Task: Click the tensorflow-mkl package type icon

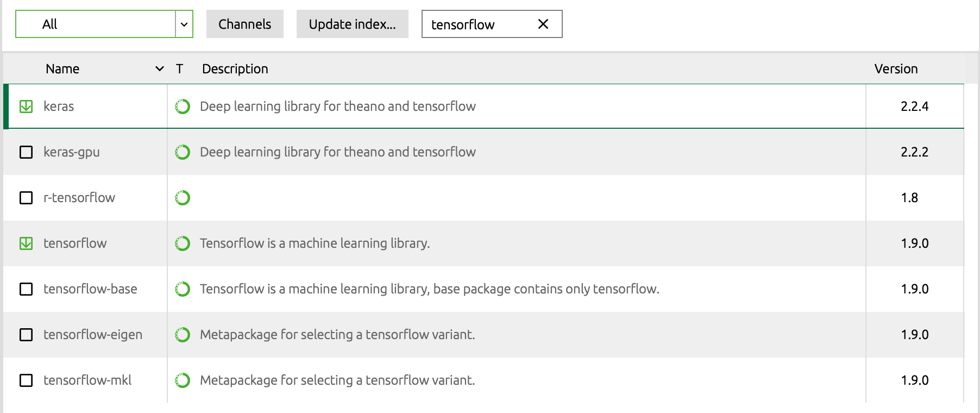Action: 183,380
